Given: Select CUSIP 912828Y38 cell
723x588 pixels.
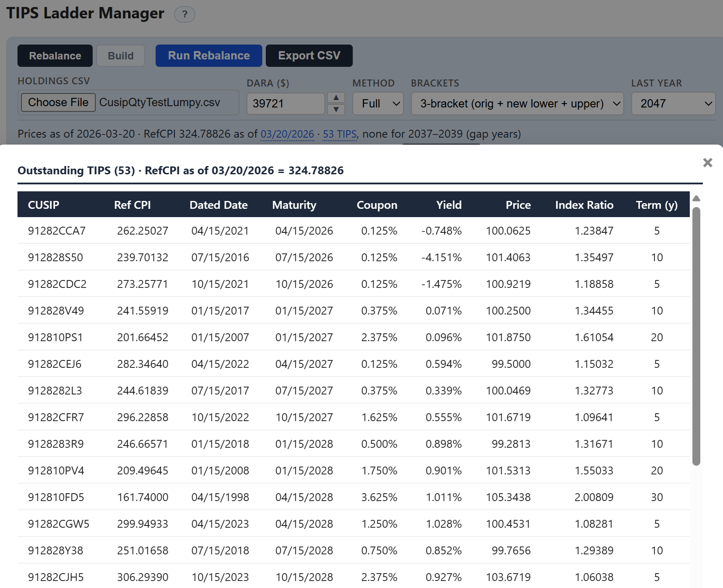Looking at the screenshot, I should click(56, 550).
